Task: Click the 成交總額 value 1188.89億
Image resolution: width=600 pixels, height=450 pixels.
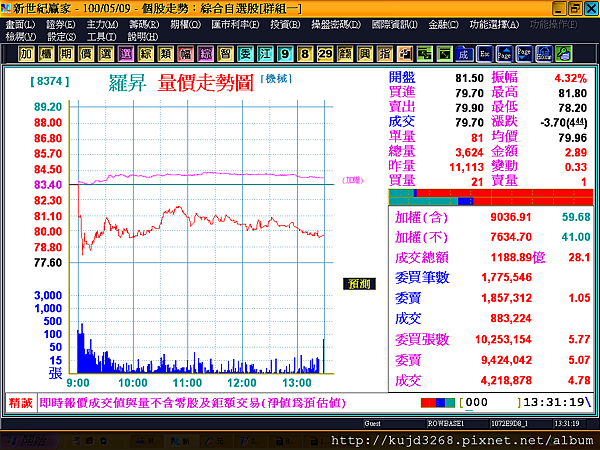Action: 518,257
